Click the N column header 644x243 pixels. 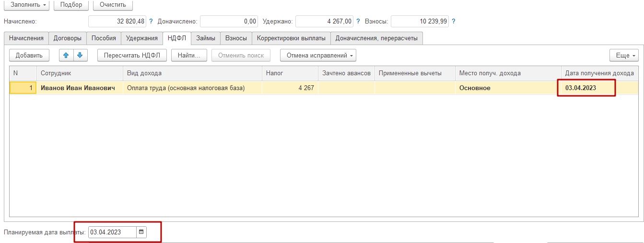click(23, 73)
